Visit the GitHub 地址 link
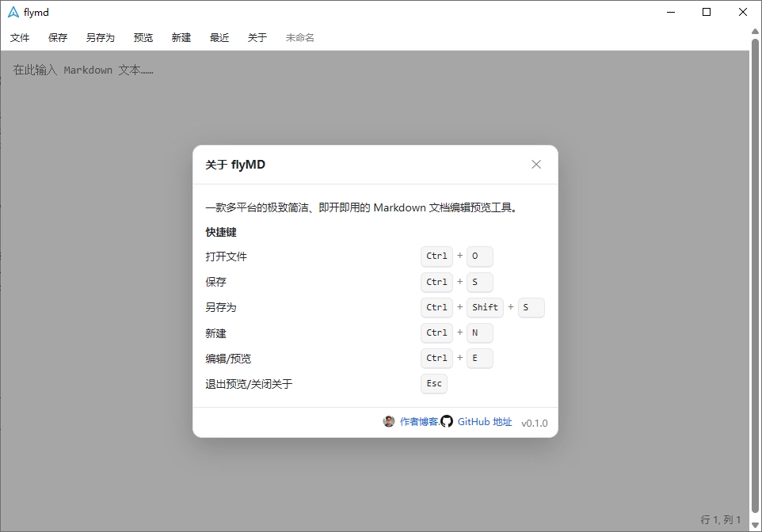Image resolution: width=762 pixels, height=532 pixels. tap(485, 422)
